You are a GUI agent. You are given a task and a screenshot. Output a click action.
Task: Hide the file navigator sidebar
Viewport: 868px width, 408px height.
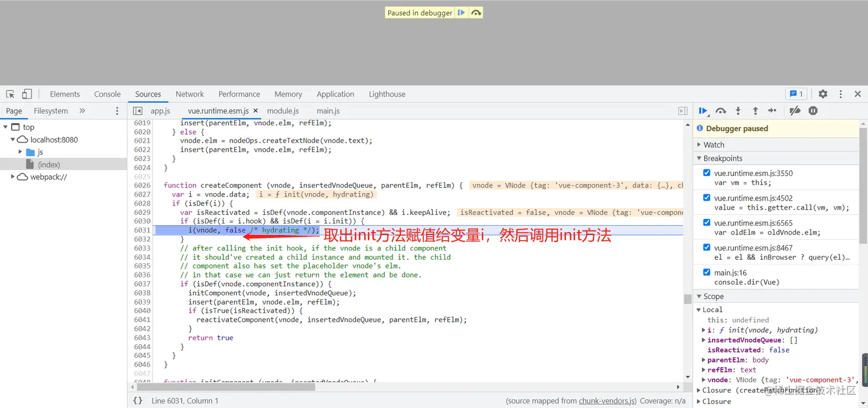tap(138, 111)
